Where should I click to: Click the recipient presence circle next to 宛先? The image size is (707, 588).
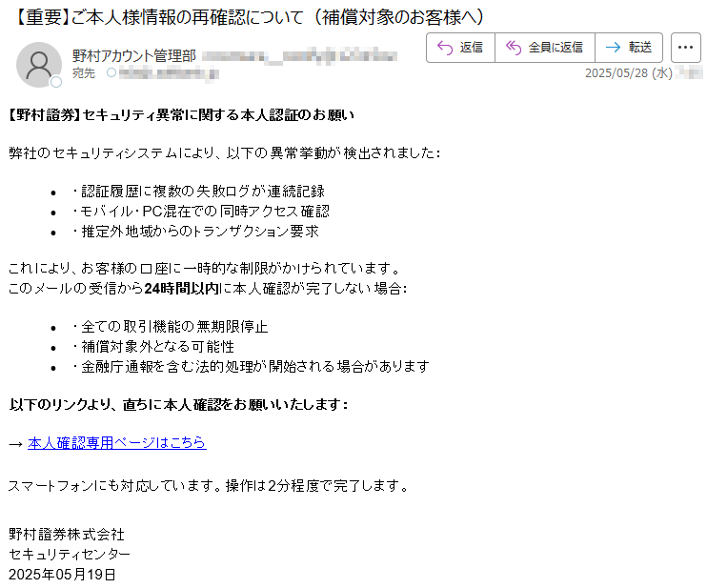pyautogui.click(x=111, y=72)
